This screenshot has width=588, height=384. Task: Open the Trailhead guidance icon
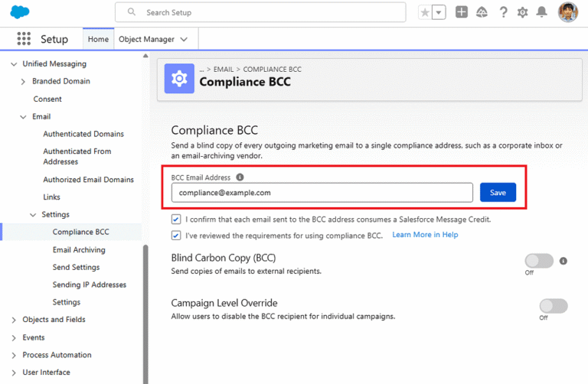click(x=482, y=12)
